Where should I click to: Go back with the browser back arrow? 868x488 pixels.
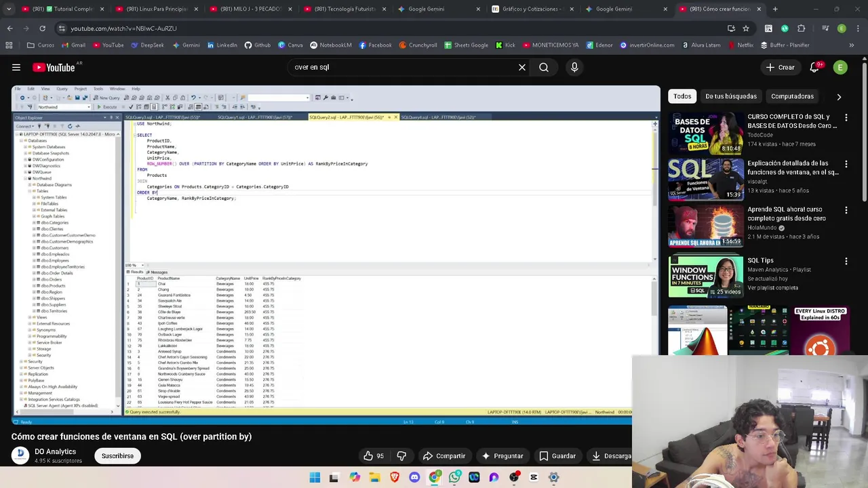click(x=9, y=28)
